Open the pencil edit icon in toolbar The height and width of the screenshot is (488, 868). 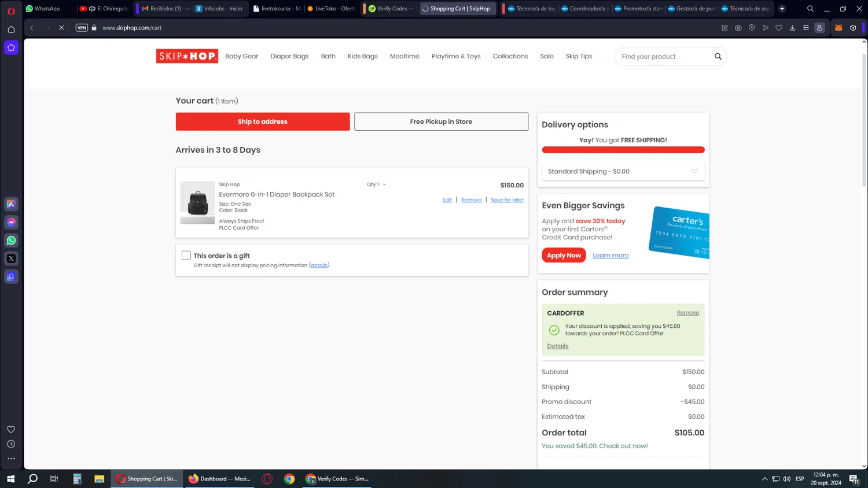tap(724, 28)
